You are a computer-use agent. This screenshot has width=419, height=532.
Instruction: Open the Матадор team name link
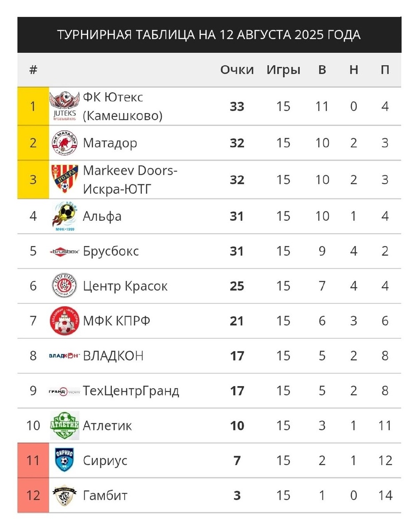[110, 143]
